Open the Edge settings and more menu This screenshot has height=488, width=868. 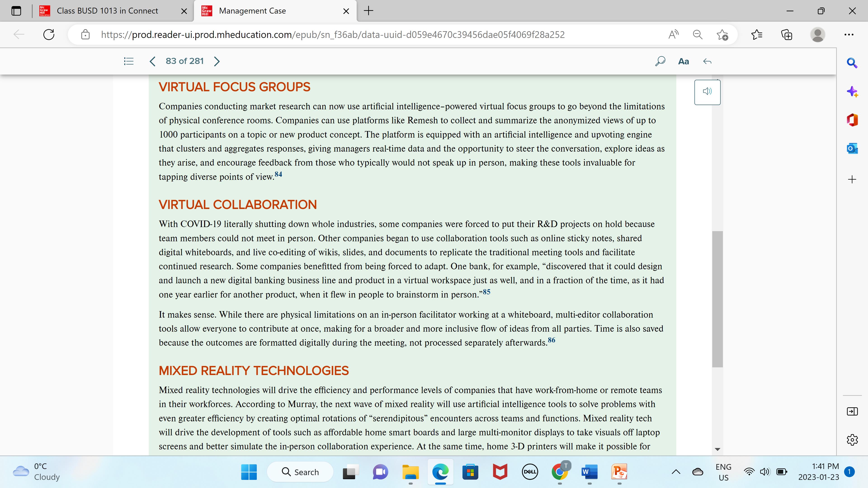click(x=849, y=34)
